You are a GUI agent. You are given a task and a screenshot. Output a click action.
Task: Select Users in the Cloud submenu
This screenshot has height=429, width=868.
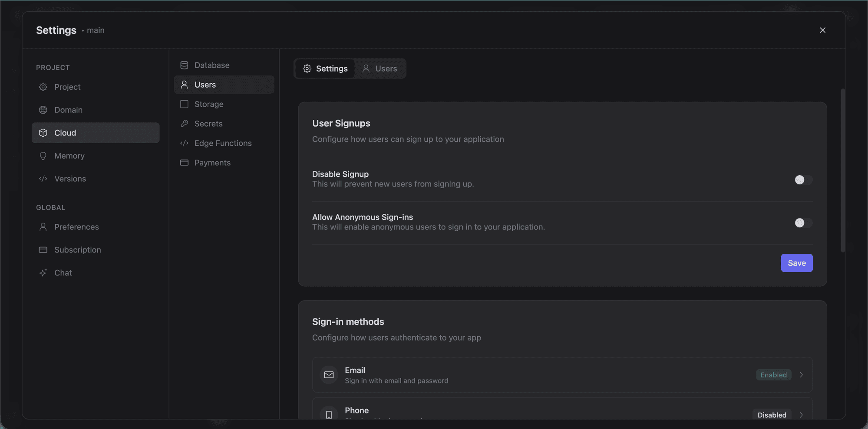(x=224, y=85)
